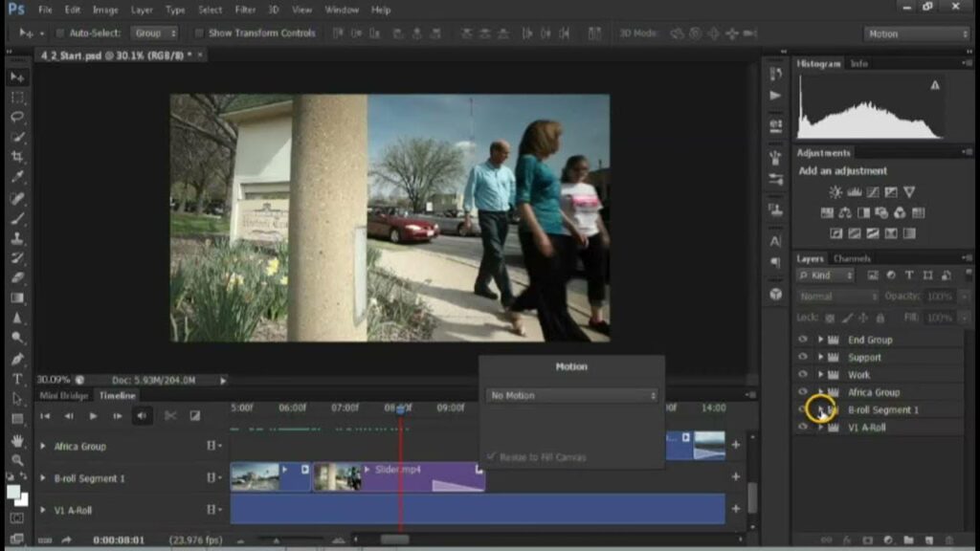Click the foreground color swatch
The image size is (980, 551).
point(13,491)
